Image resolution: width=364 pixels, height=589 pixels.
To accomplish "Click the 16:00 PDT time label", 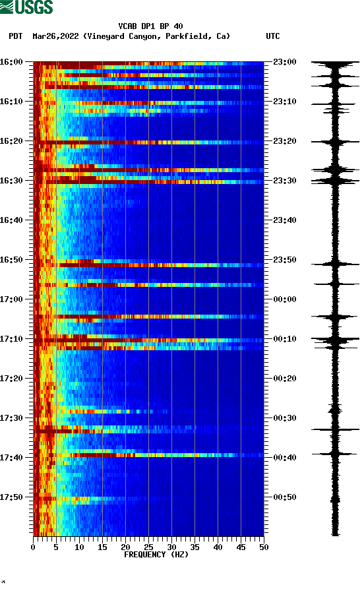I will click(x=11, y=61).
